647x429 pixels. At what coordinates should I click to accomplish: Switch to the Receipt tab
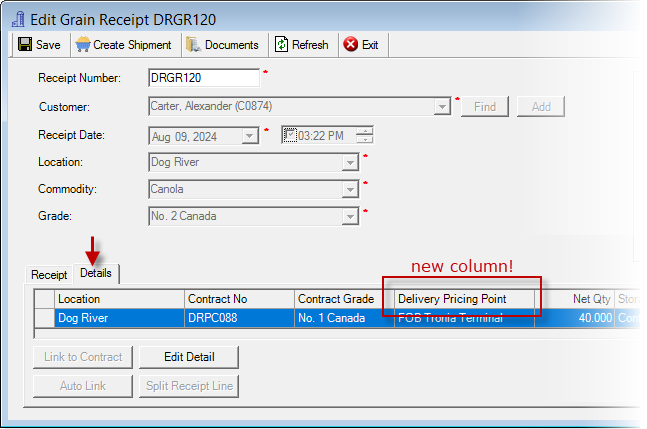[49, 275]
